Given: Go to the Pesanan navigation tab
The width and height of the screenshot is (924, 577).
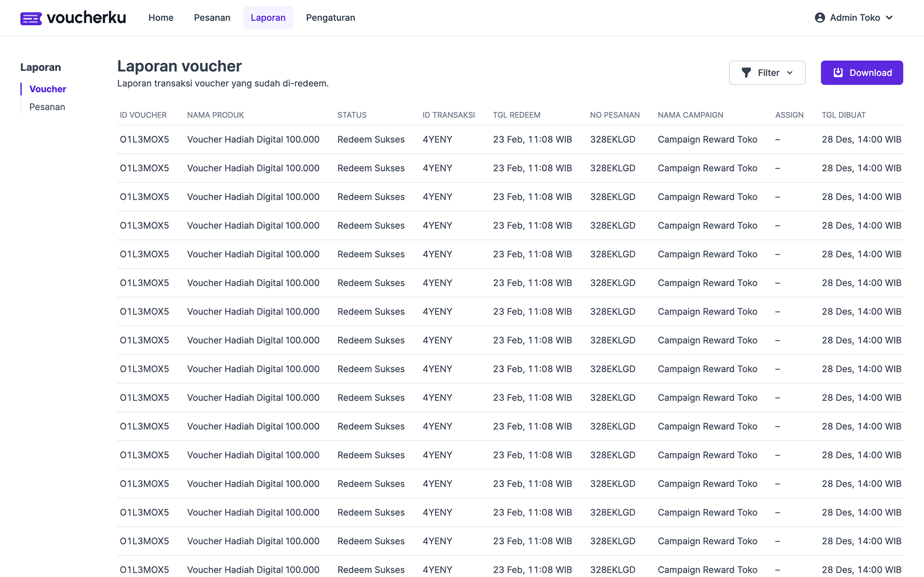Looking at the screenshot, I should [x=212, y=18].
